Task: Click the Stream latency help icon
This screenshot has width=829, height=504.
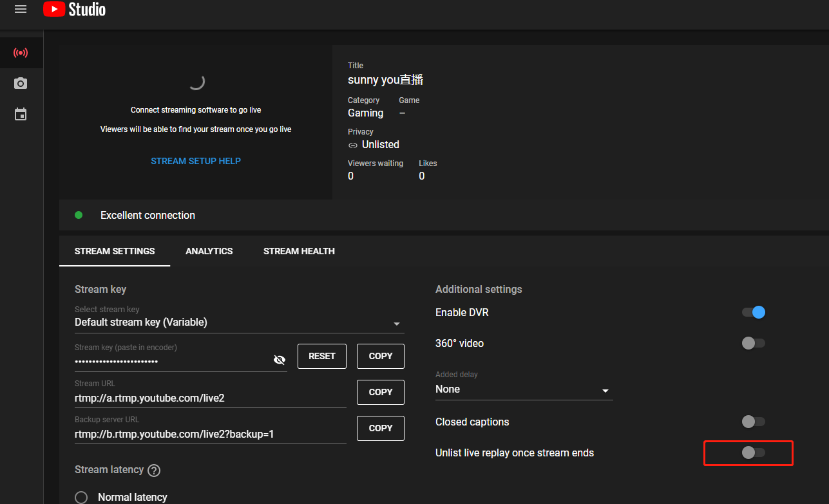Action: 154,471
